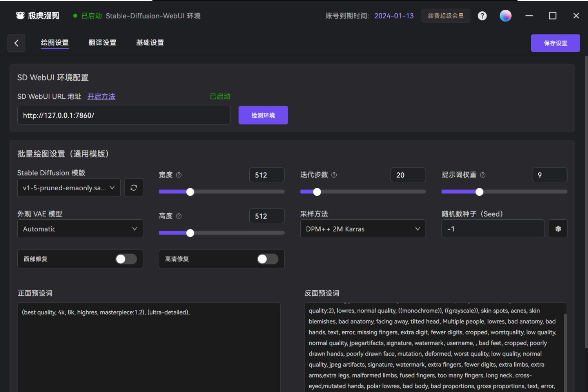This screenshot has width=588, height=392.
Task: Toggle the 面部修复 switch
Action: (x=126, y=259)
